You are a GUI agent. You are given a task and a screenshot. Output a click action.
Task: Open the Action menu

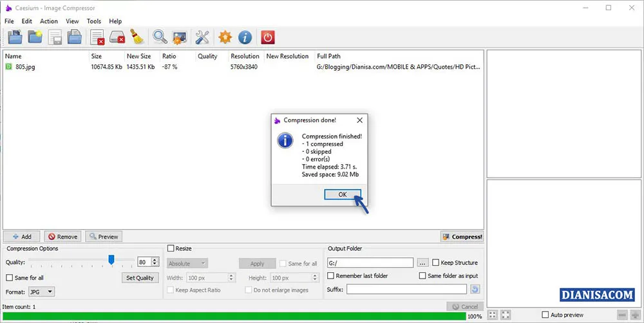click(49, 21)
